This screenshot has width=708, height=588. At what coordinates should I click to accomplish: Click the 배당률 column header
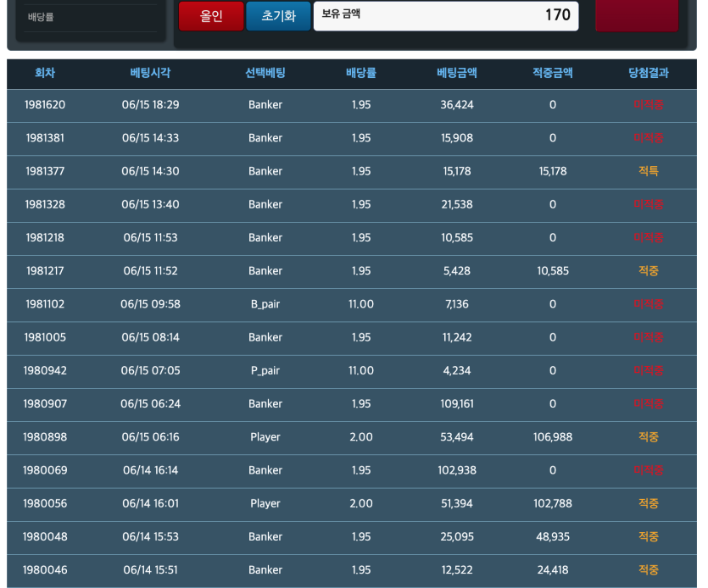pyautogui.click(x=360, y=73)
